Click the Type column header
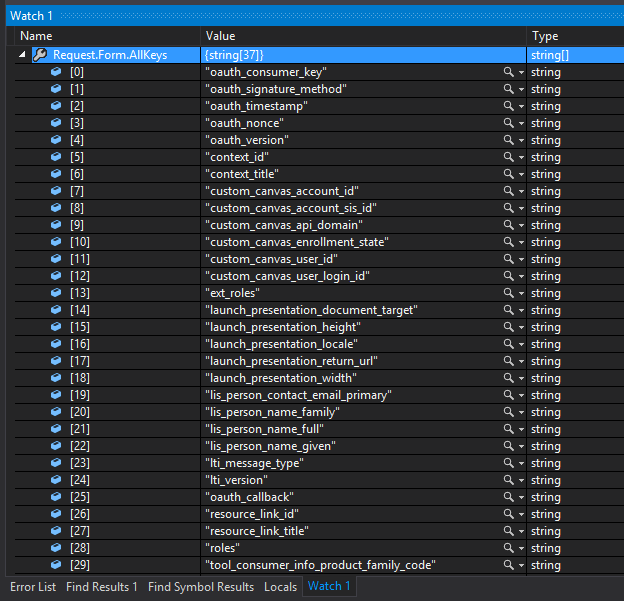 [575, 36]
